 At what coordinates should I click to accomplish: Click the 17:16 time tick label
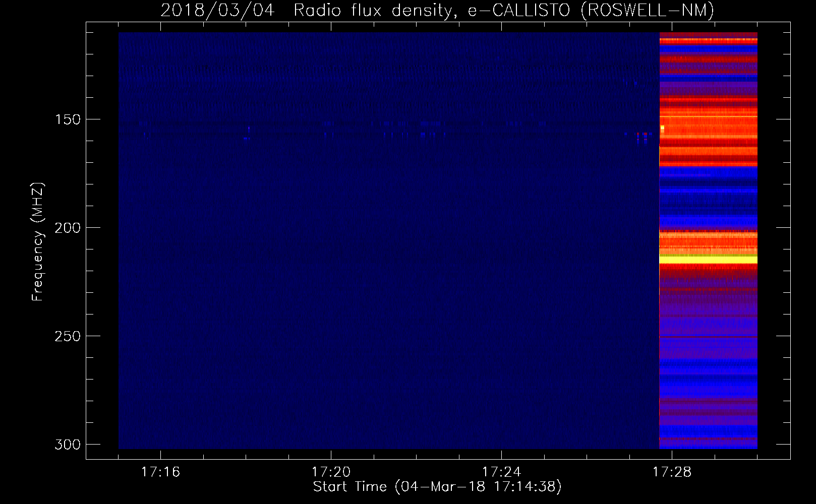[160, 472]
